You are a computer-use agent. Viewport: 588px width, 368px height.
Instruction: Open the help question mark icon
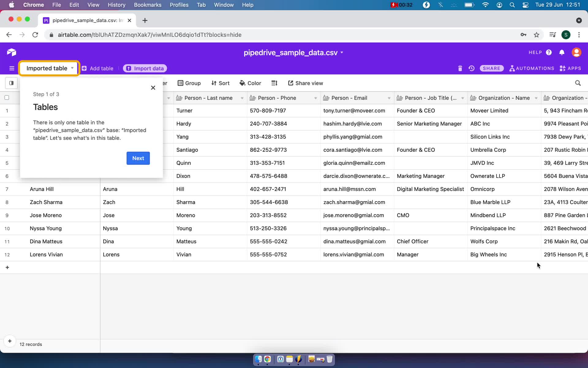click(549, 52)
